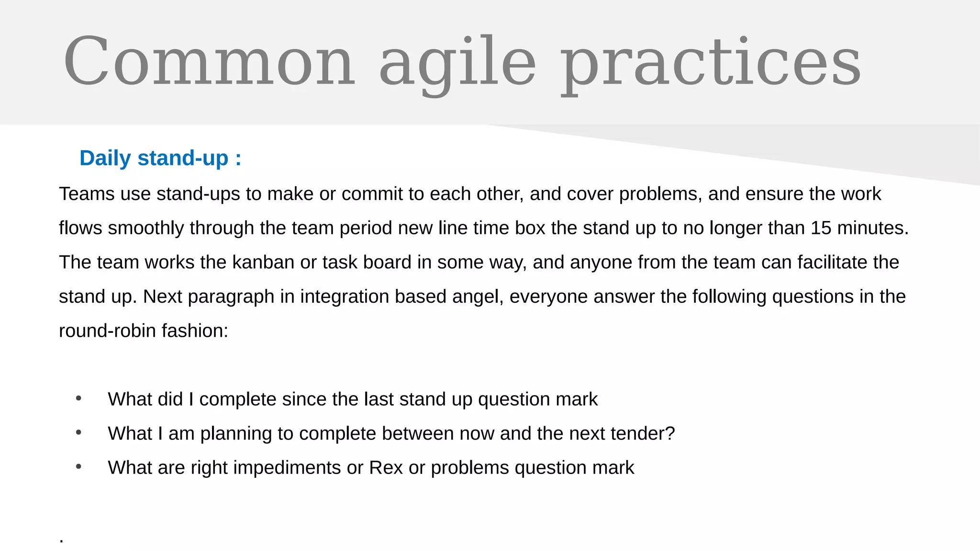Click the lone period at the slide bottom-left
The image size is (980, 551).
[62, 541]
